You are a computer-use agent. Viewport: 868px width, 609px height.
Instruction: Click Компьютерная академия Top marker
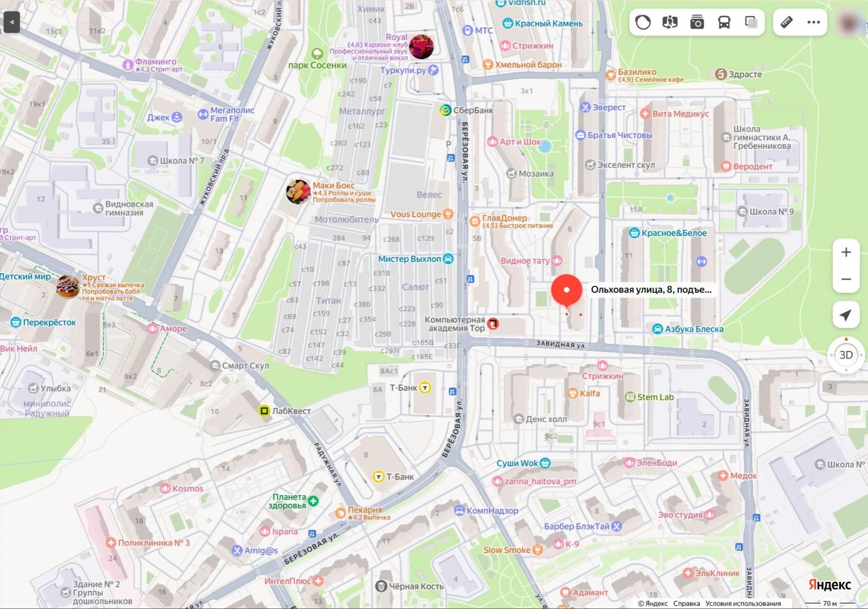493,324
